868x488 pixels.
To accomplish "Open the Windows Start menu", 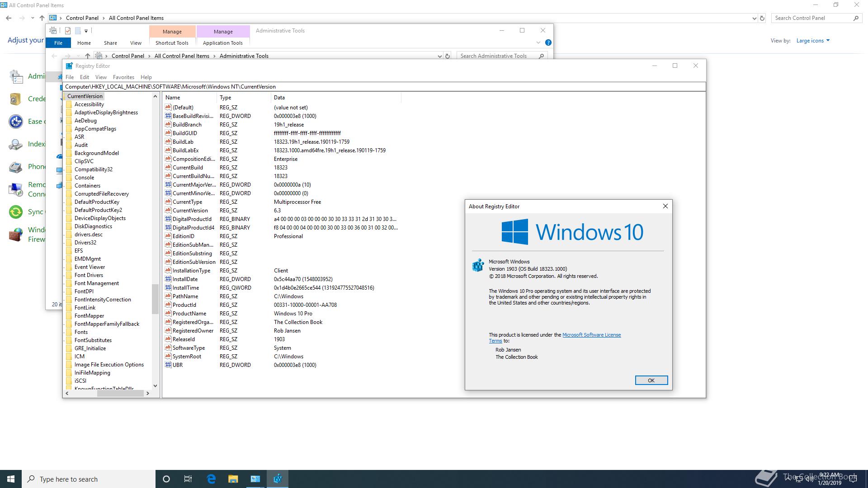I will point(11,479).
